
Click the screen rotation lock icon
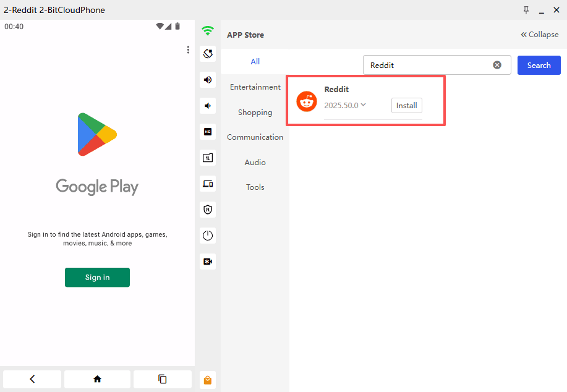click(x=208, y=54)
